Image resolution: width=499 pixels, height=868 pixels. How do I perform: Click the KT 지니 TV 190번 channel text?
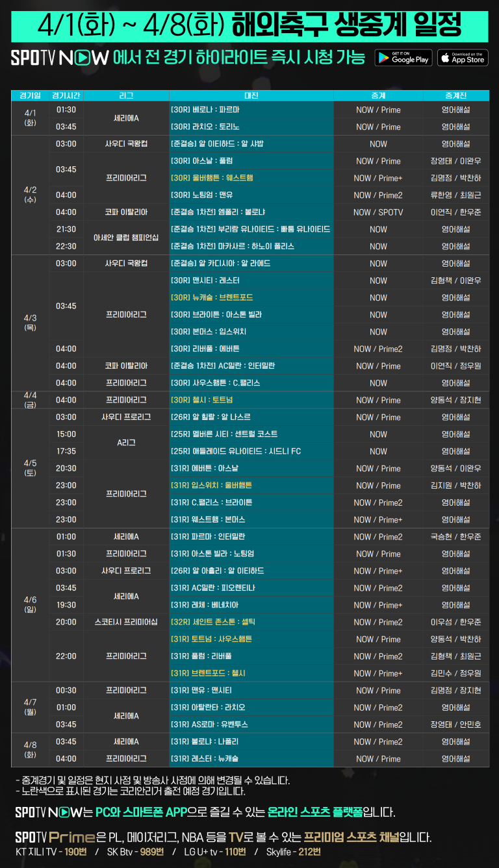tap(51, 852)
